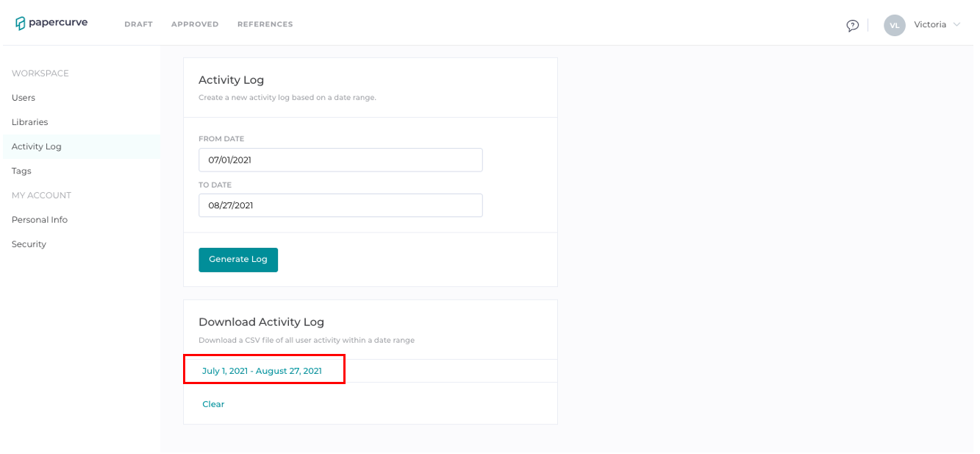Click the Download Activity Log heading

261,322
